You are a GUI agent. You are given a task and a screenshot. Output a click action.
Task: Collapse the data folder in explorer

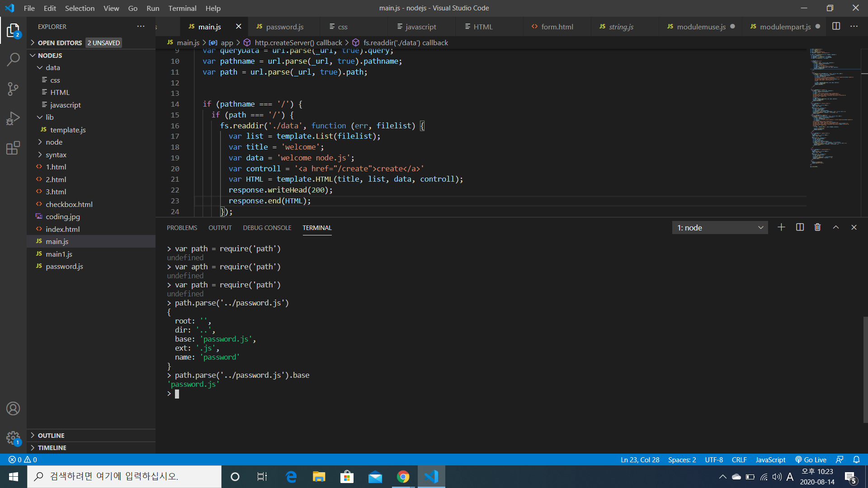coord(52,67)
